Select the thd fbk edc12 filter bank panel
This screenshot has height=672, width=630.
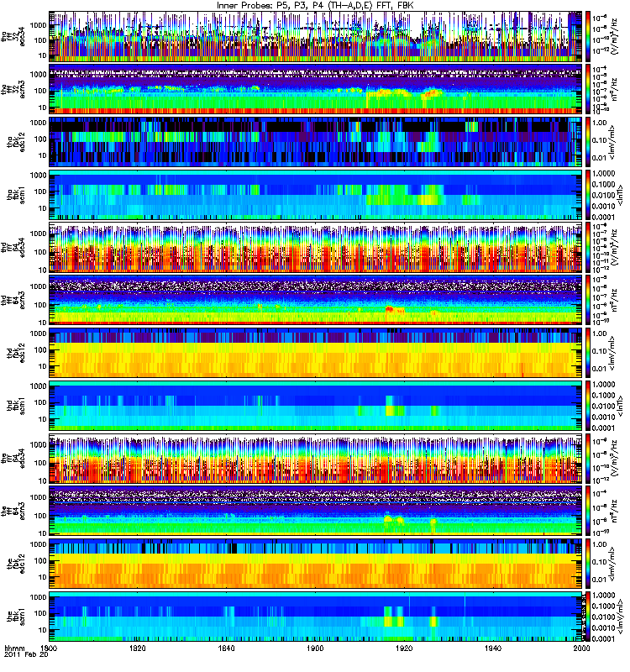pos(316,353)
